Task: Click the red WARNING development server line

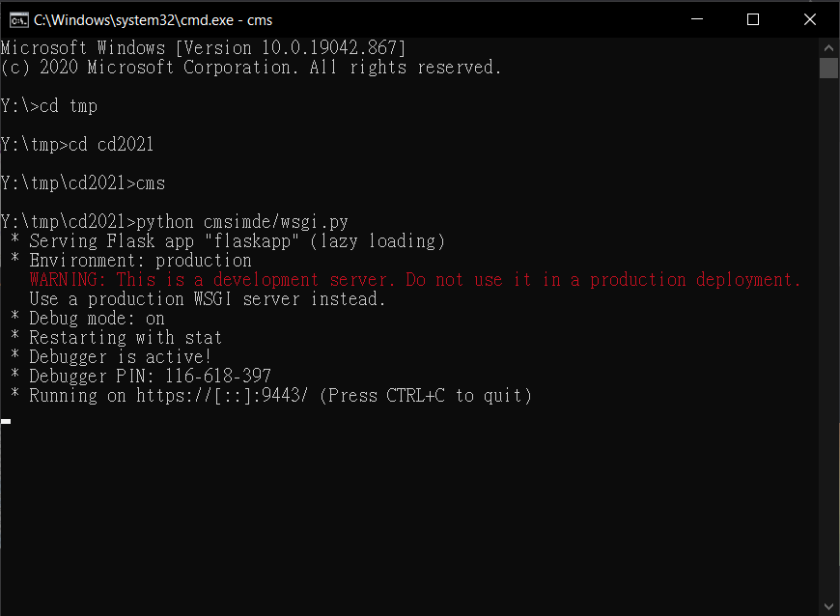Action: (415, 280)
